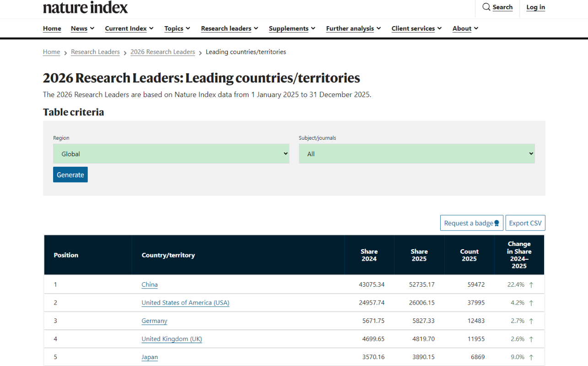
Task: Click the nature index logo
Action: pyautogui.click(x=86, y=7)
